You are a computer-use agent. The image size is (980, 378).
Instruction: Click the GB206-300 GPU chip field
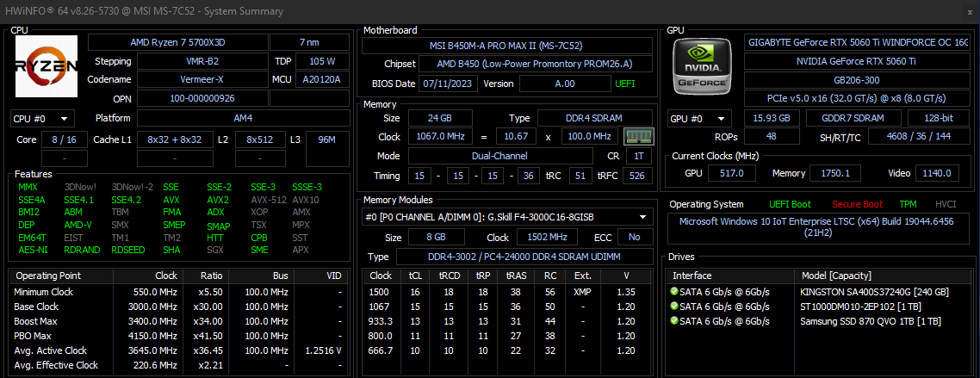tap(857, 80)
